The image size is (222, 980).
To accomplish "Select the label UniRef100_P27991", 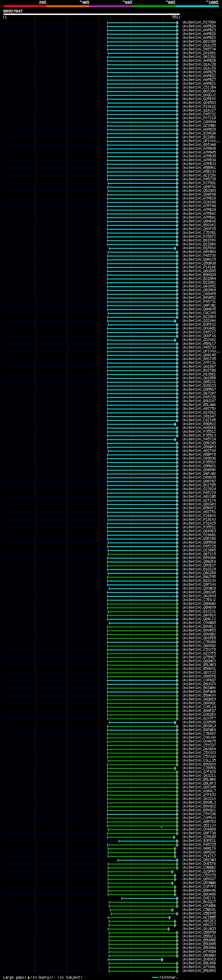I will pos(199,183).
